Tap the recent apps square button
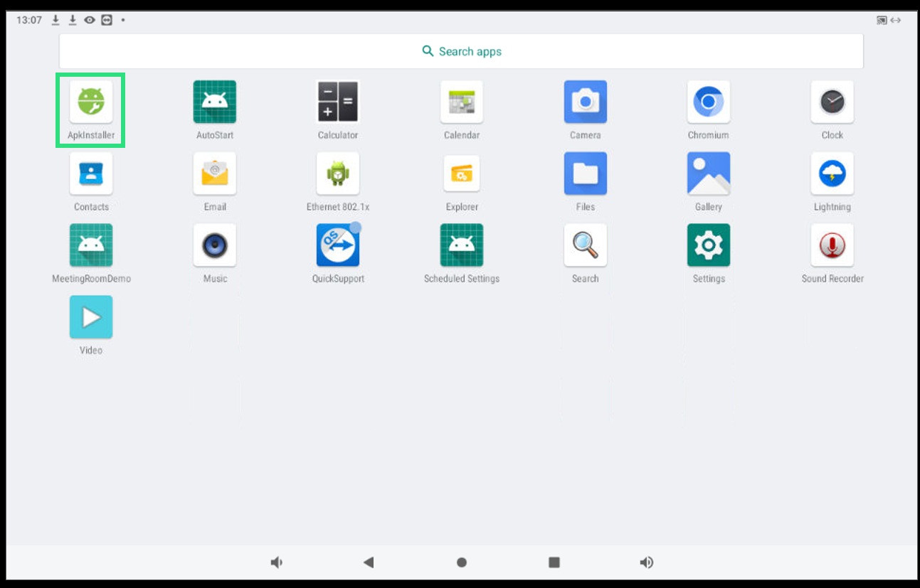 point(554,562)
